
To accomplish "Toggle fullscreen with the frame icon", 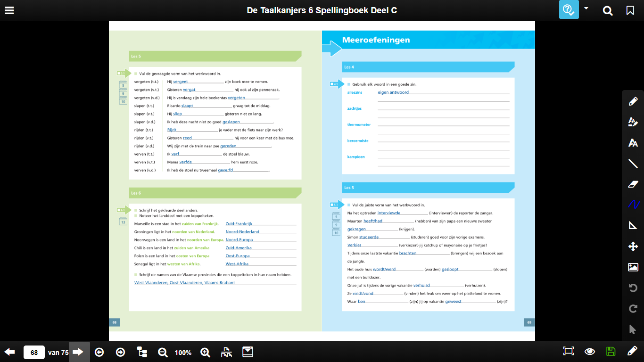I will point(569,351).
